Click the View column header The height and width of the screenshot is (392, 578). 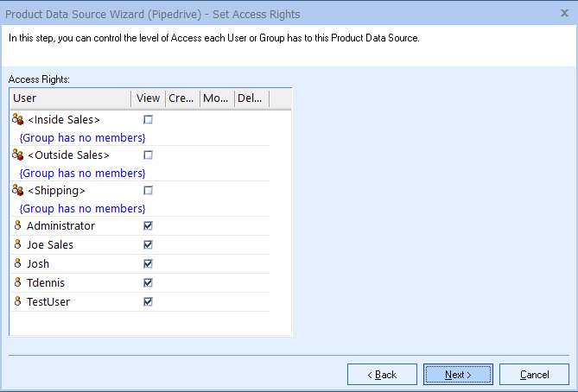[x=148, y=98]
